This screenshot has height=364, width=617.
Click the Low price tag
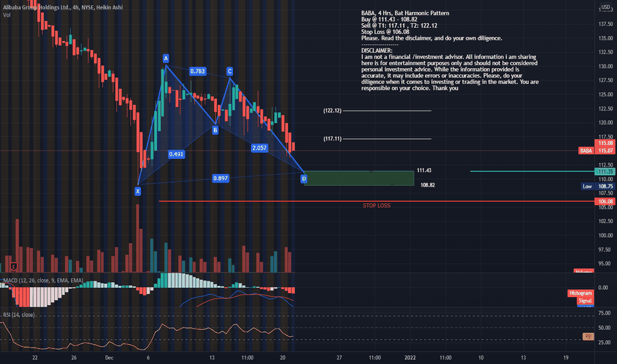coord(587,187)
